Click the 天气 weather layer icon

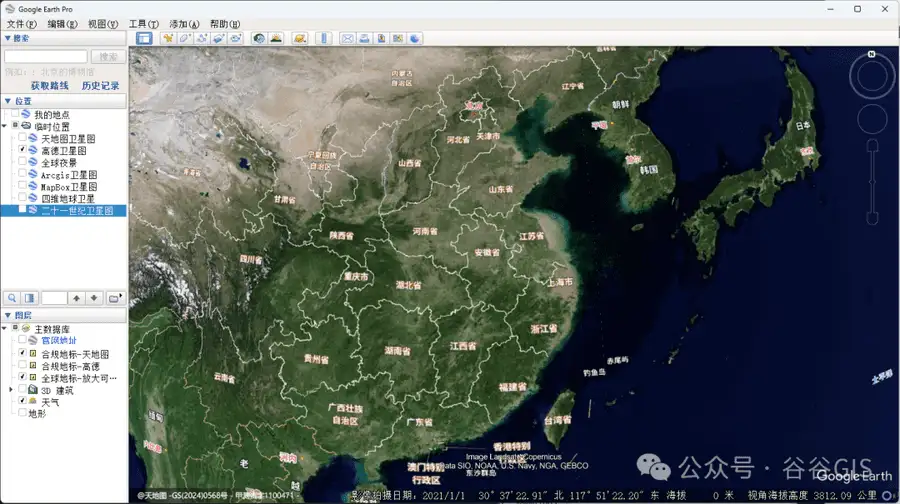(33, 401)
